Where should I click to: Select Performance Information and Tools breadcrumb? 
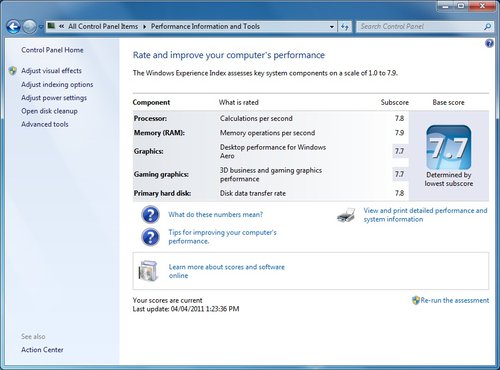(205, 26)
